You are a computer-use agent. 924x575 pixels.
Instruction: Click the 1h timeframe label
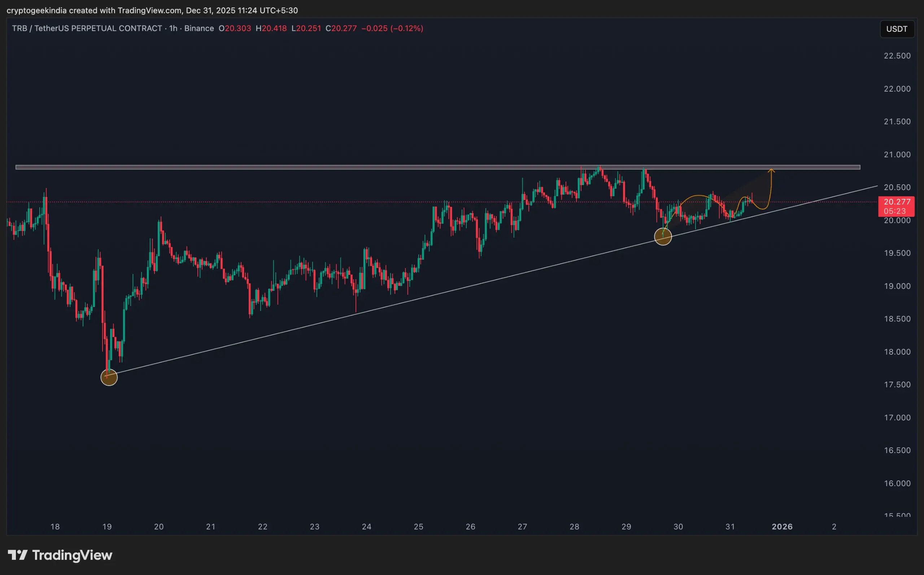click(173, 28)
